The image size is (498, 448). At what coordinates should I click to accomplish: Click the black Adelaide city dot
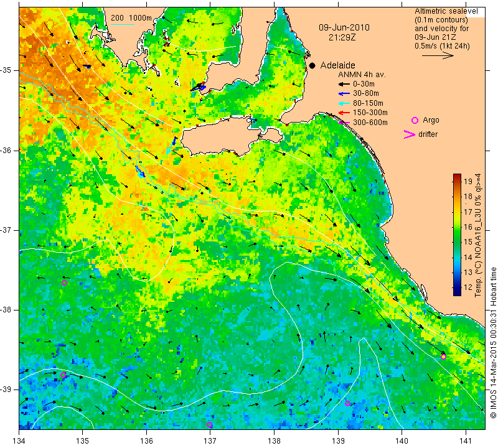tap(312, 65)
